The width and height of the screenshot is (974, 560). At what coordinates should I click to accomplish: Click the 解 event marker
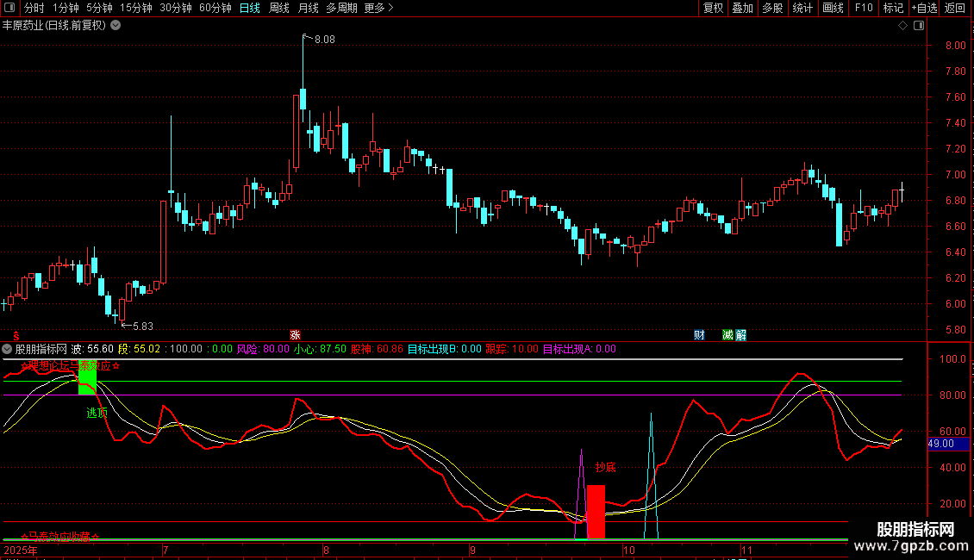740,334
